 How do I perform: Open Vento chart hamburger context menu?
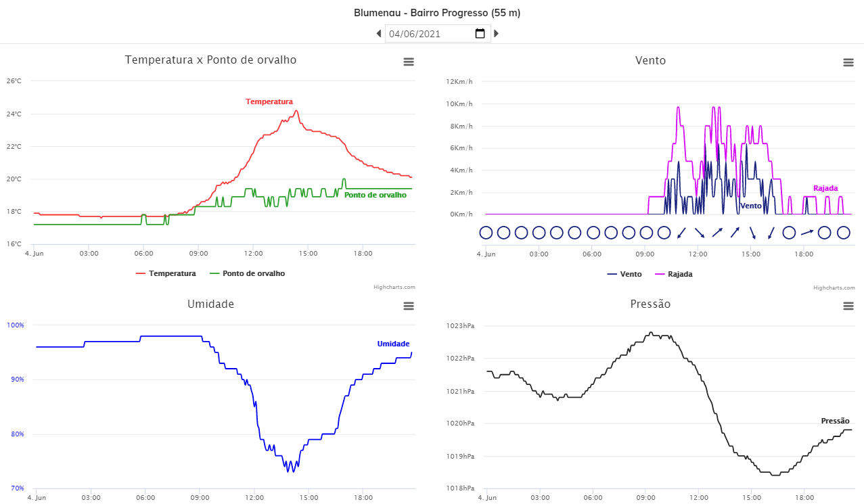(x=848, y=62)
